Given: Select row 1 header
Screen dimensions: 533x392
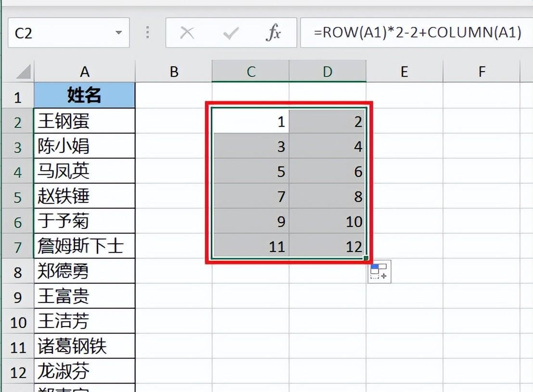Looking at the screenshot, I should (x=18, y=96).
